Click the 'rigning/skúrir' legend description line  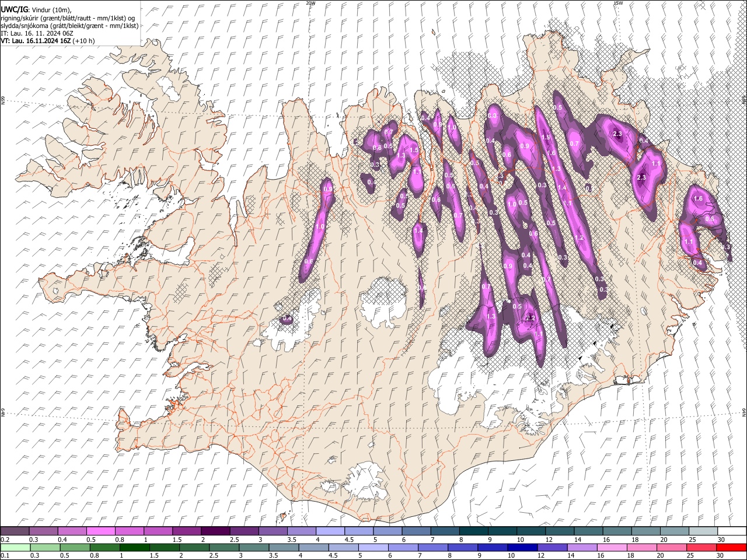click(68, 18)
